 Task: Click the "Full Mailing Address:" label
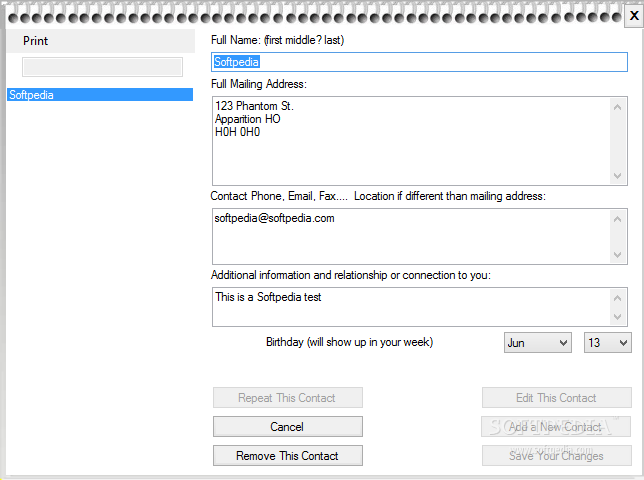(x=259, y=84)
